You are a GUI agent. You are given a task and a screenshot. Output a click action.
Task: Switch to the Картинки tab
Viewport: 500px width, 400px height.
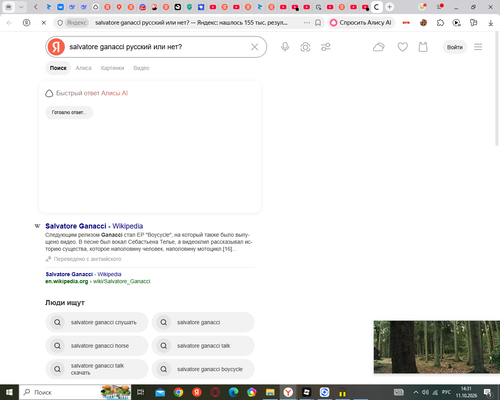[x=112, y=68]
